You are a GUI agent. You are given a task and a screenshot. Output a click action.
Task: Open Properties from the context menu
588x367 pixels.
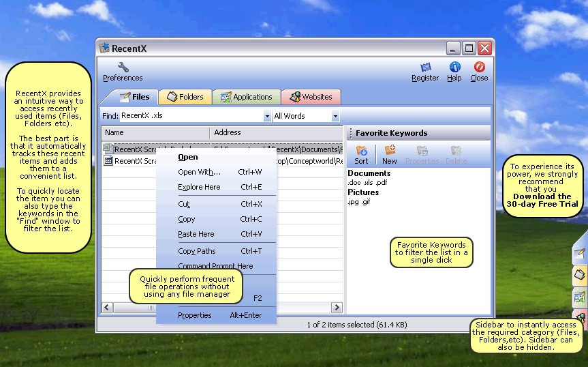[216, 315]
